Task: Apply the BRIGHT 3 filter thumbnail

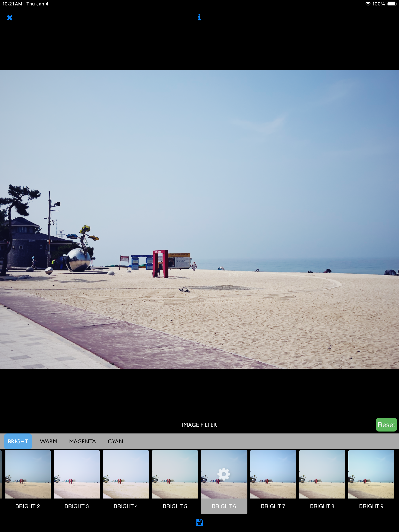Action: click(x=77, y=474)
